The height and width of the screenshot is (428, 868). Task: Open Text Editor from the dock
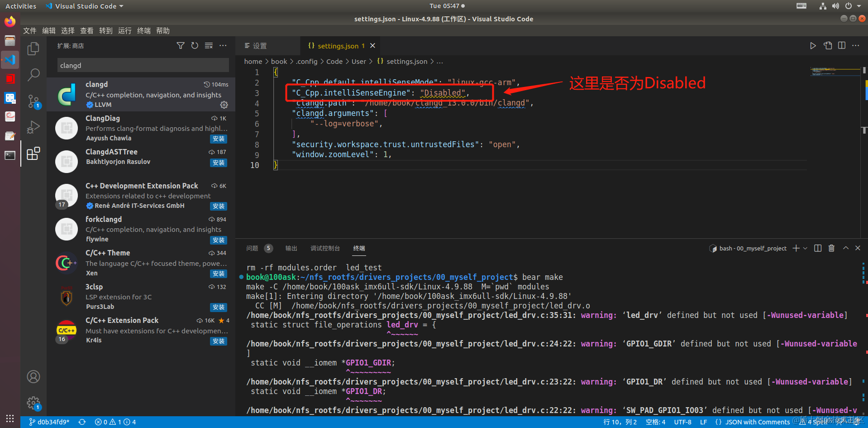tap(10, 136)
